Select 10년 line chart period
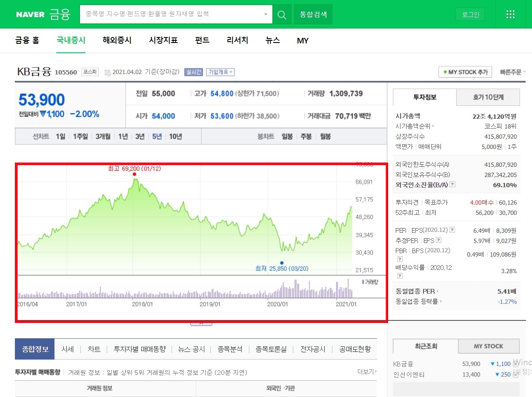This screenshot has height=397, width=532. coord(175,137)
